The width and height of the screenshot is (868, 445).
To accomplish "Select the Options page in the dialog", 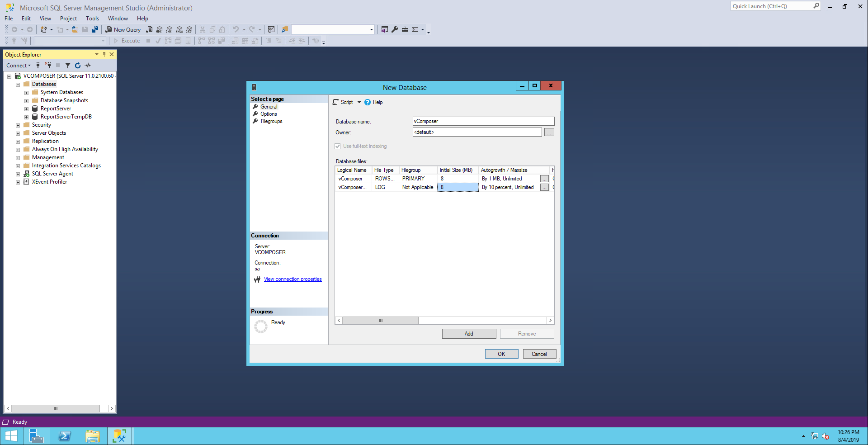I will 269,114.
